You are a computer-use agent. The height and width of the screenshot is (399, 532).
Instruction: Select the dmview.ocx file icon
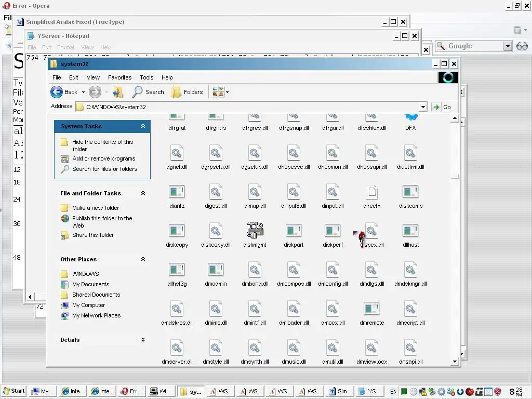[372, 348]
